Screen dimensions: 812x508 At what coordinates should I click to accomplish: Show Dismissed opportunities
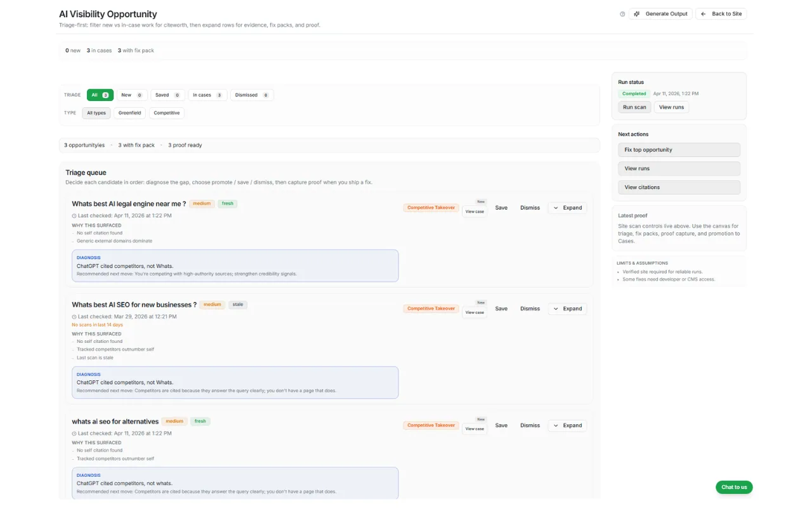click(252, 95)
